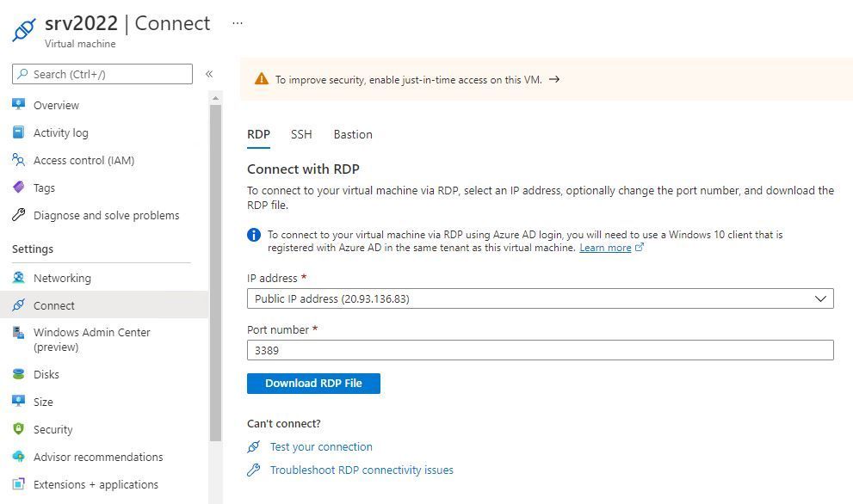Click the Activity log icon

18,132
